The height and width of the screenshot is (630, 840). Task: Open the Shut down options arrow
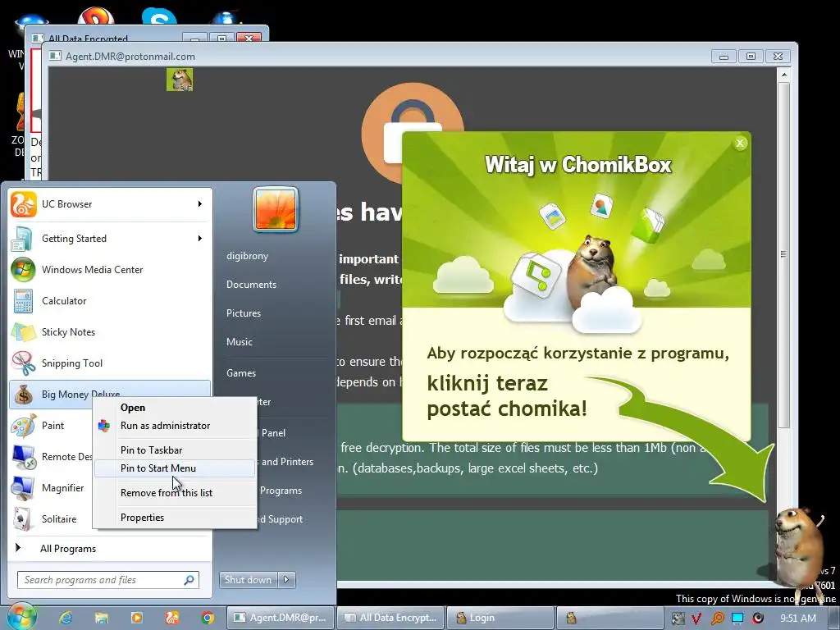(x=286, y=580)
